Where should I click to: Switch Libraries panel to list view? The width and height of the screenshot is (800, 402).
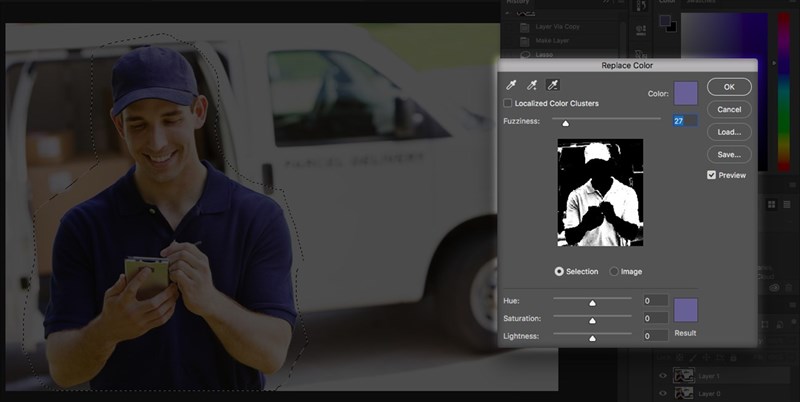point(785,205)
